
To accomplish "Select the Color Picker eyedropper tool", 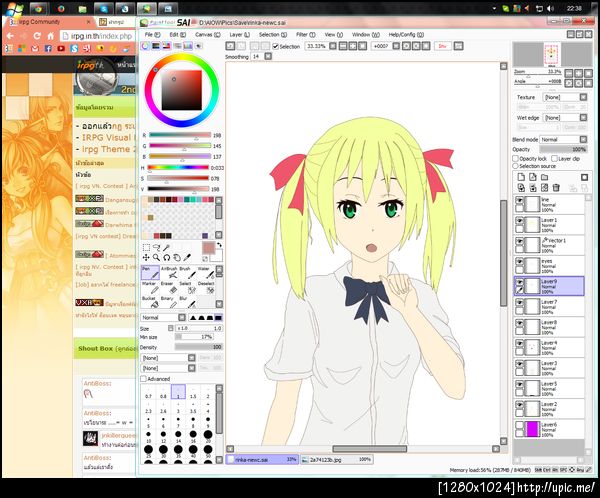I will (187, 257).
